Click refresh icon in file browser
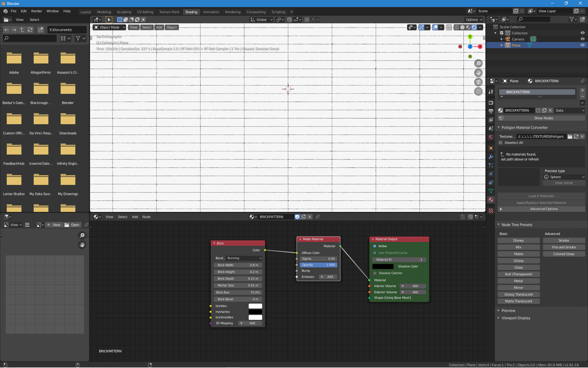The width and height of the screenshot is (588, 368). [x=30, y=30]
